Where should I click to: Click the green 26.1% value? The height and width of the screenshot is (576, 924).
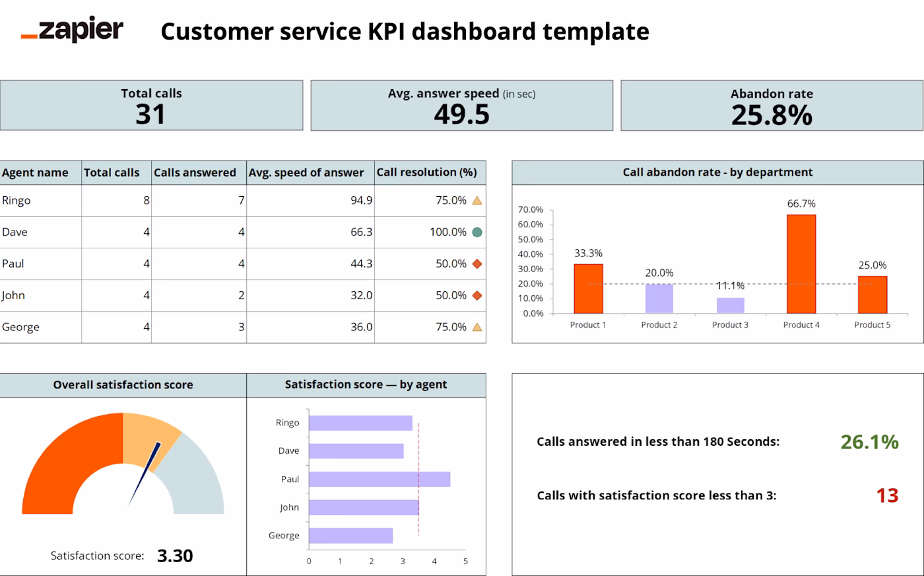[x=869, y=442]
